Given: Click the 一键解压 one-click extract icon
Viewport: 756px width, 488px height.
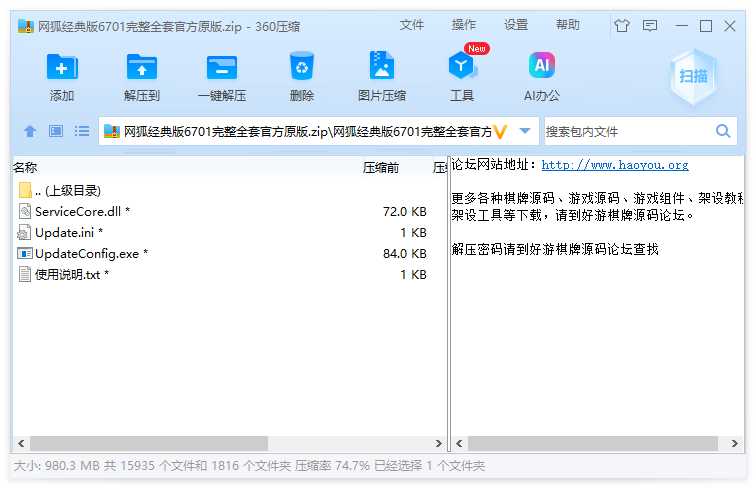Looking at the screenshot, I should [x=222, y=67].
